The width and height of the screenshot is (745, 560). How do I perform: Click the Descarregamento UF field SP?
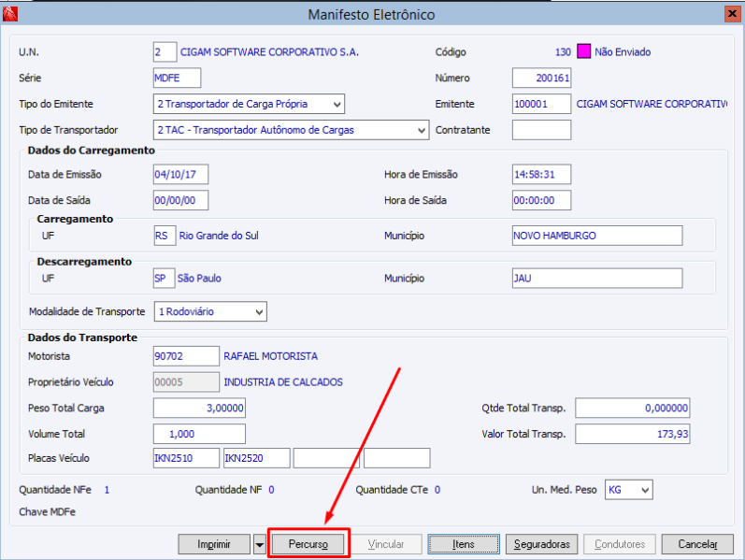[x=165, y=278]
